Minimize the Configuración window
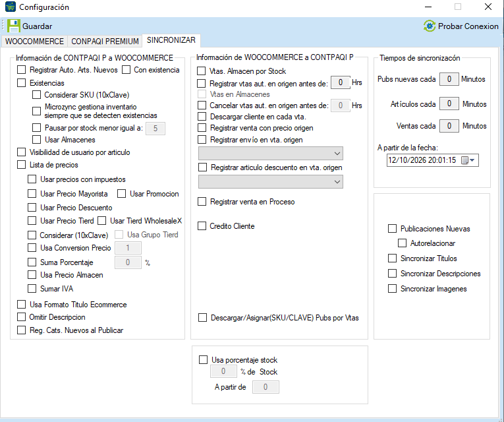Screen dimensions: 504x422 tap(428, 7)
